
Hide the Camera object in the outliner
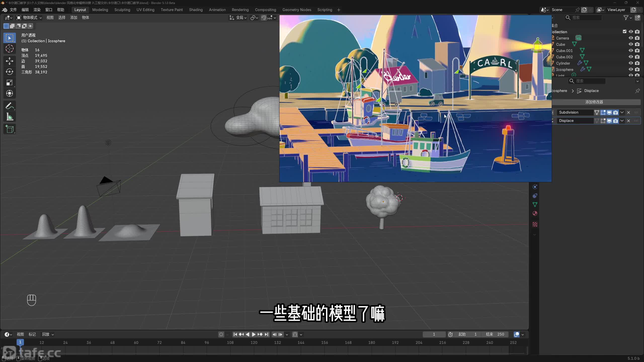(631, 38)
